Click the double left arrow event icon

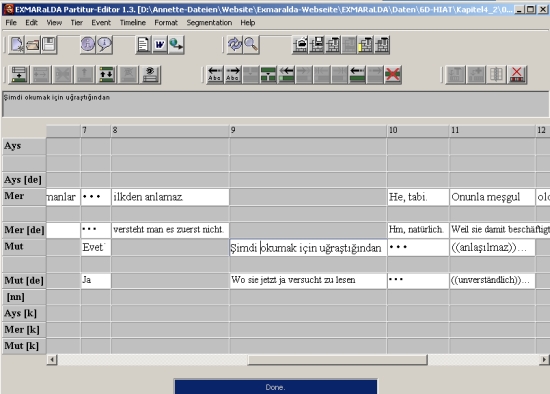coord(286,74)
